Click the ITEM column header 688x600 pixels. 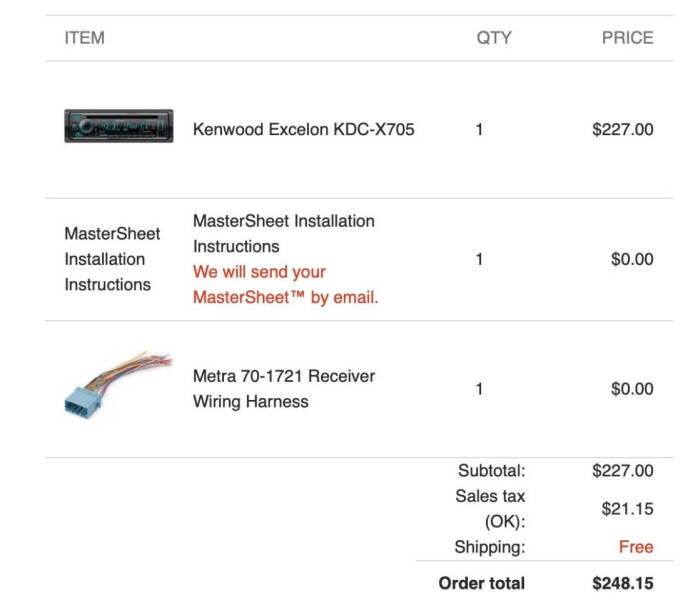pos(85,38)
